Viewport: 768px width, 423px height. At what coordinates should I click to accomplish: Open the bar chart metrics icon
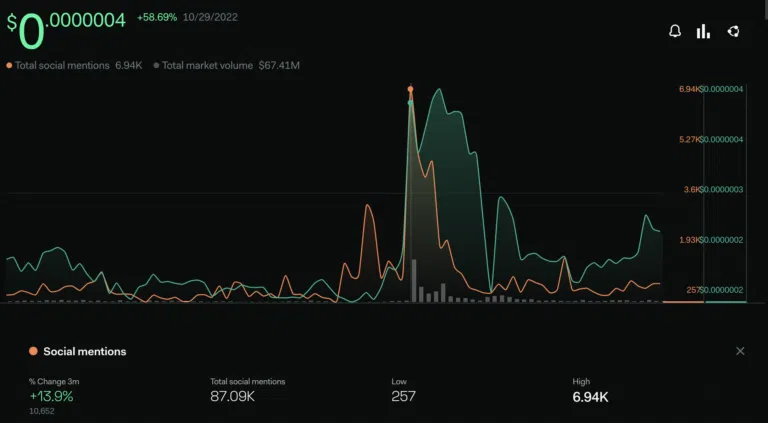[x=703, y=32]
